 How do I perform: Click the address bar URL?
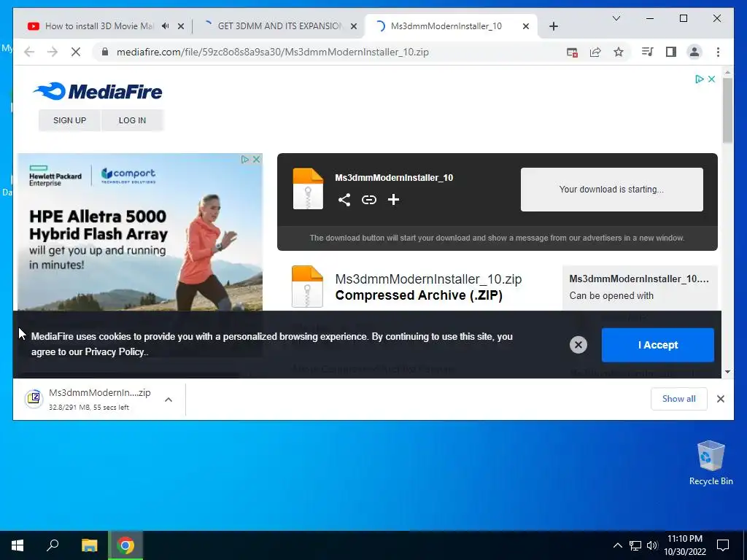(x=273, y=52)
